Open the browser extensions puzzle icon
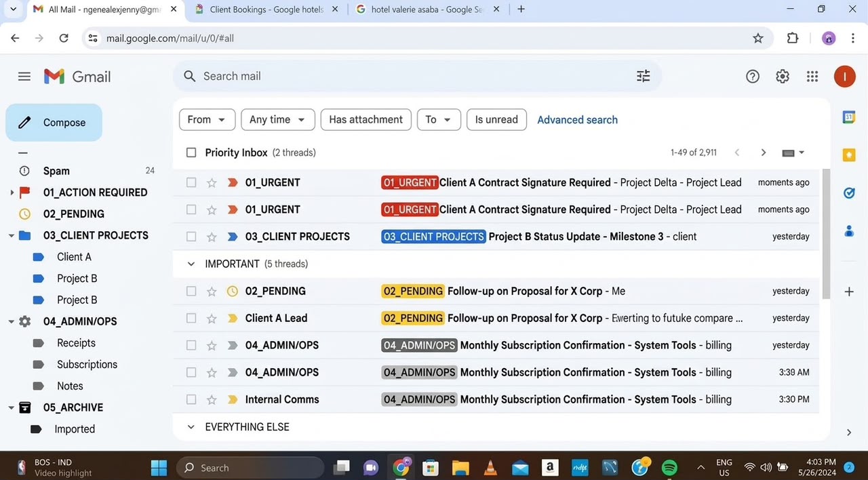Screen dimensions: 868x480 click(792, 38)
